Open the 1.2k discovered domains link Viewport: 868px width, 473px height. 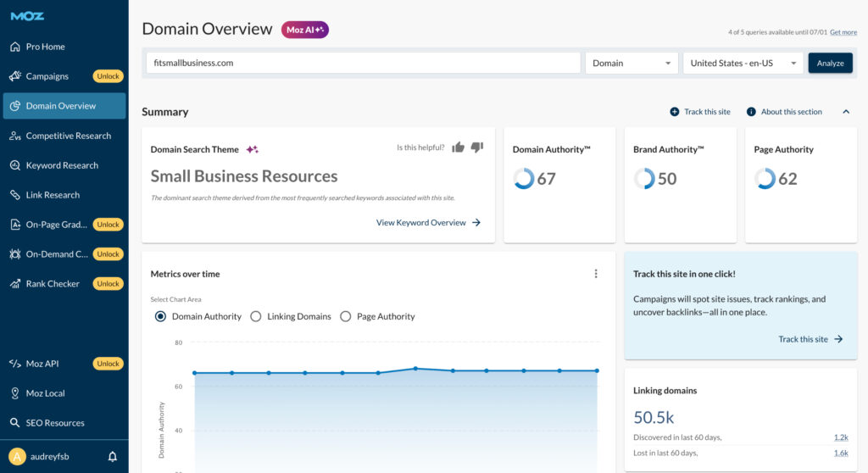[x=841, y=437]
